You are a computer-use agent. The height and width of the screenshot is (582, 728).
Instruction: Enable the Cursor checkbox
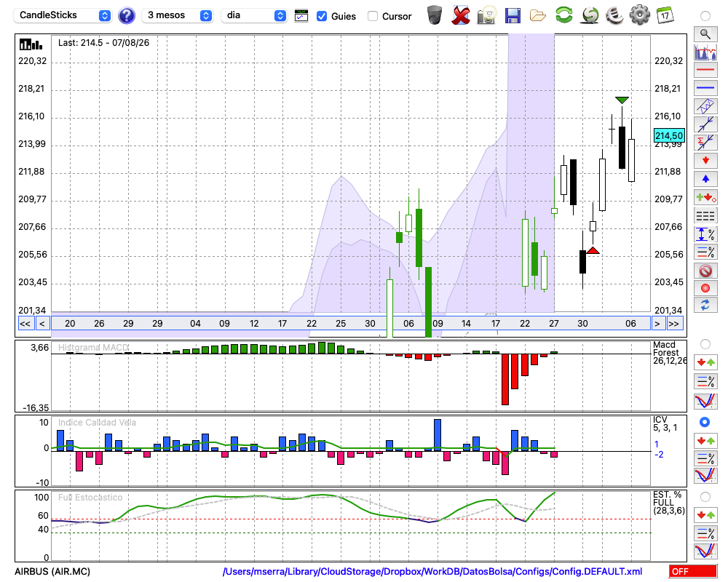pyautogui.click(x=372, y=16)
